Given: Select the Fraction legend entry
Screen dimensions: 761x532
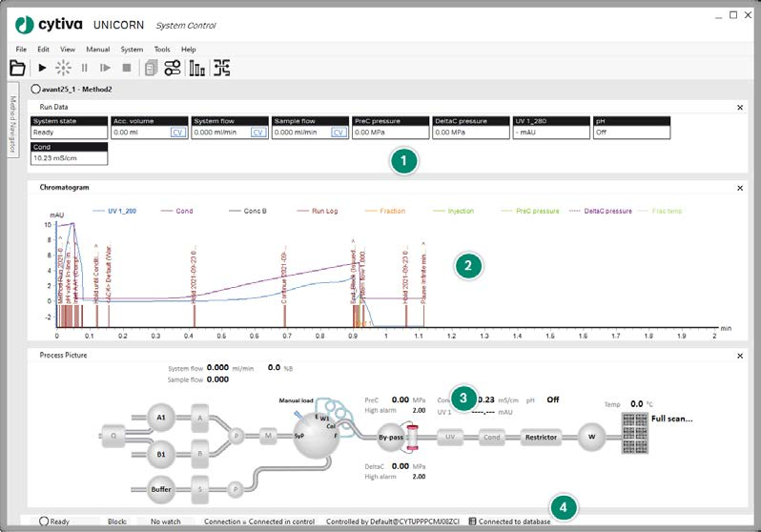Looking at the screenshot, I should 385,211.
